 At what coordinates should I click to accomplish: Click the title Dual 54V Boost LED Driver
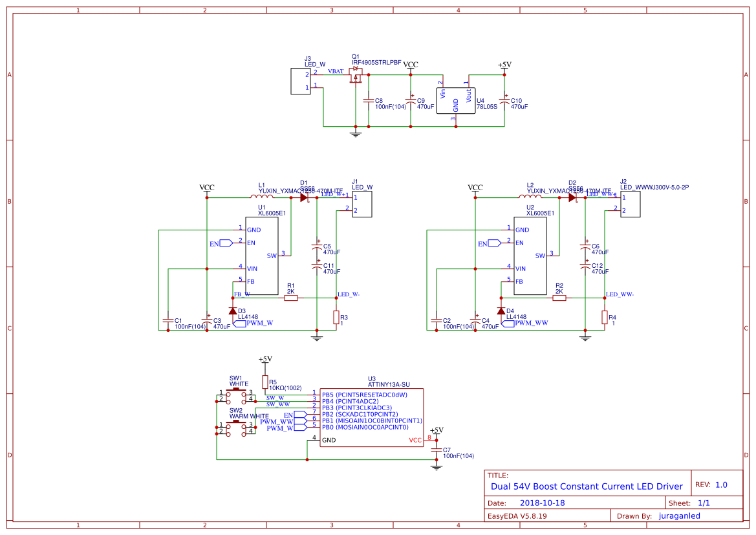587,486
